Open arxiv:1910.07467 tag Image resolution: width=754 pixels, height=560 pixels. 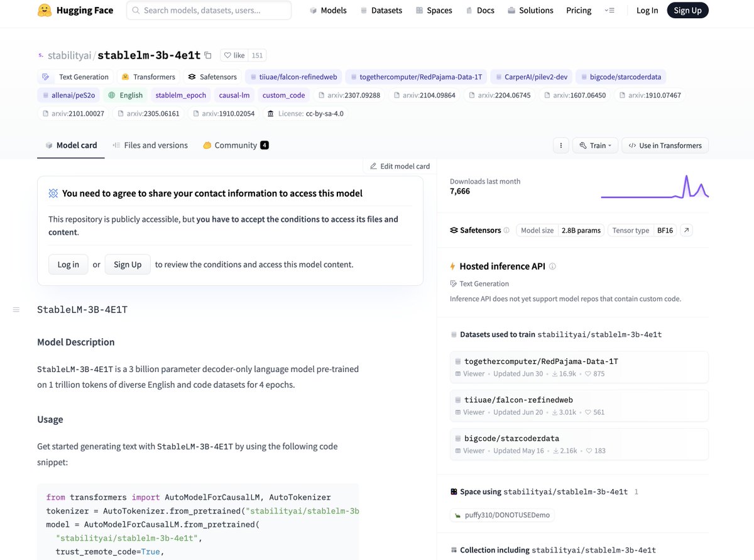pos(650,95)
